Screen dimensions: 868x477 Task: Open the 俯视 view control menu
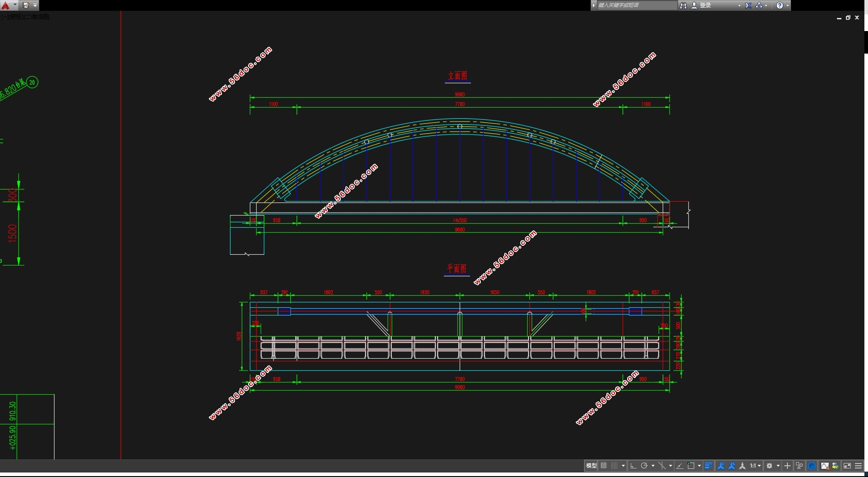(x=16, y=17)
